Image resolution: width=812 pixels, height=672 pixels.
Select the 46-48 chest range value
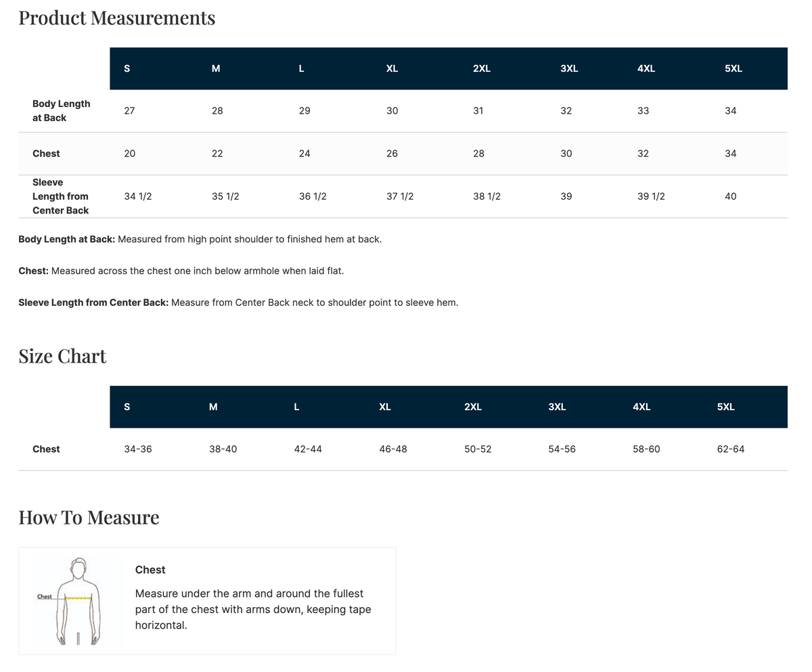click(393, 449)
